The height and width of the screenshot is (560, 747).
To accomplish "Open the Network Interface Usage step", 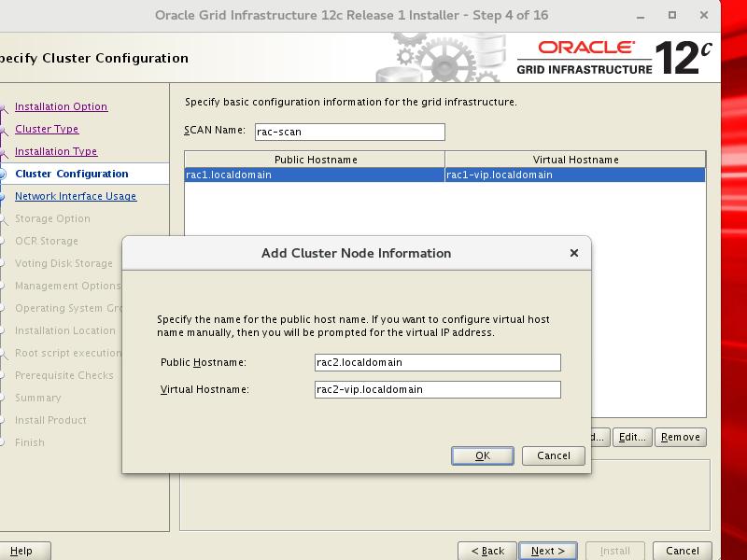I will pyautogui.click(x=76, y=196).
